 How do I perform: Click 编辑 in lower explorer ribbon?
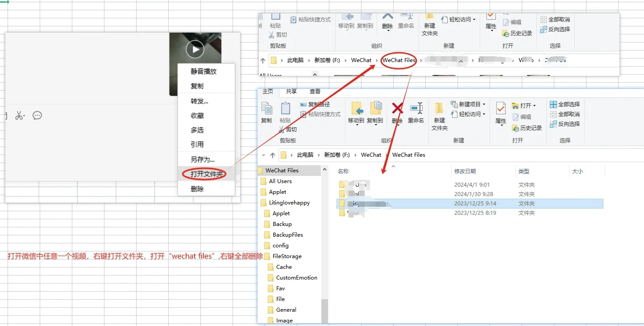coord(522,117)
